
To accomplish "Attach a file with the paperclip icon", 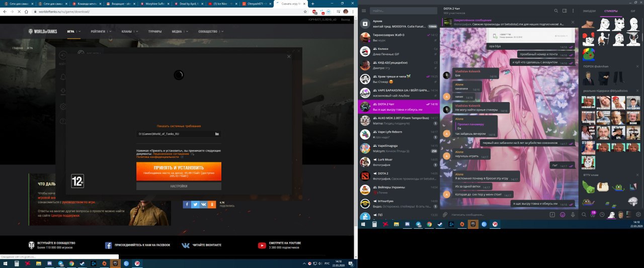I will (446, 215).
